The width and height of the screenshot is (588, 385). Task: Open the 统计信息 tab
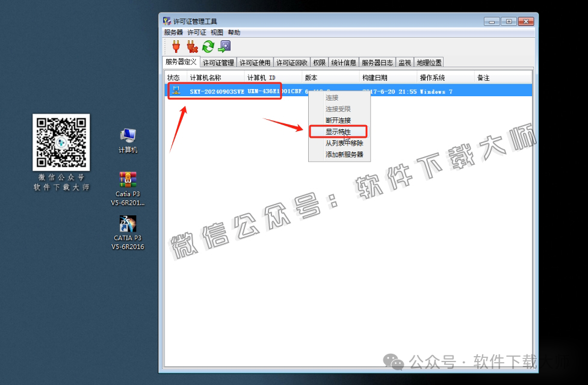coord(343,61)
